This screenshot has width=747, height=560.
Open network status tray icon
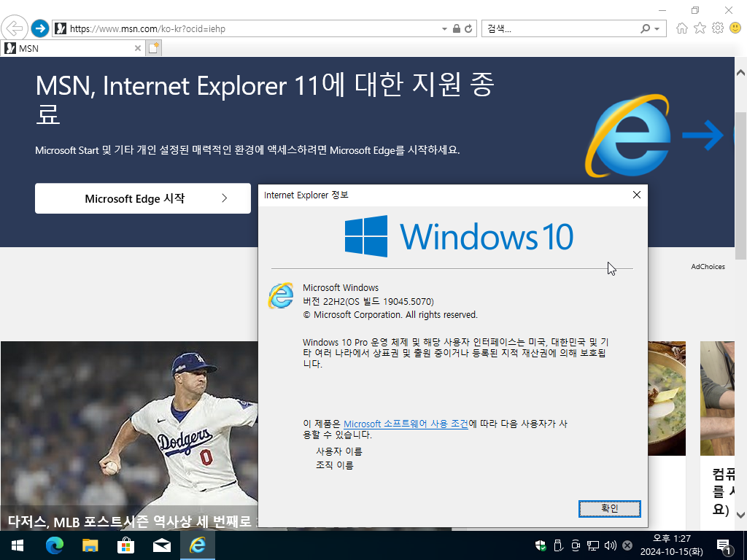(592, 545)
